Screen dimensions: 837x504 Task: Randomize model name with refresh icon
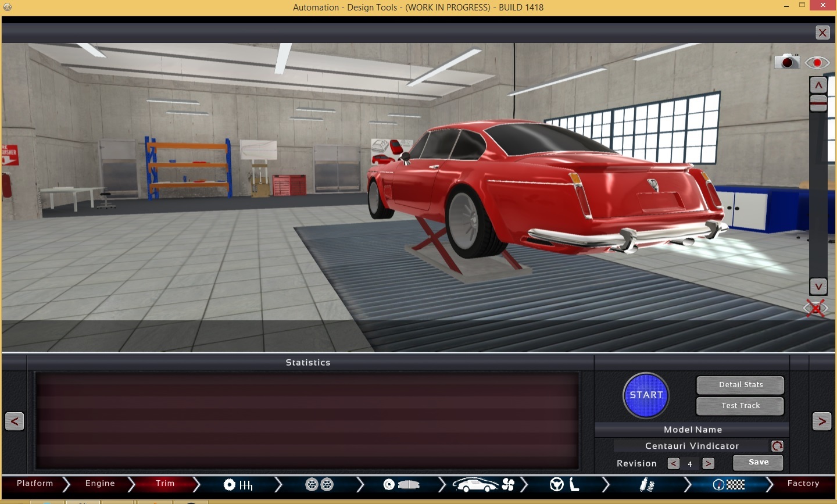(777, 446)
